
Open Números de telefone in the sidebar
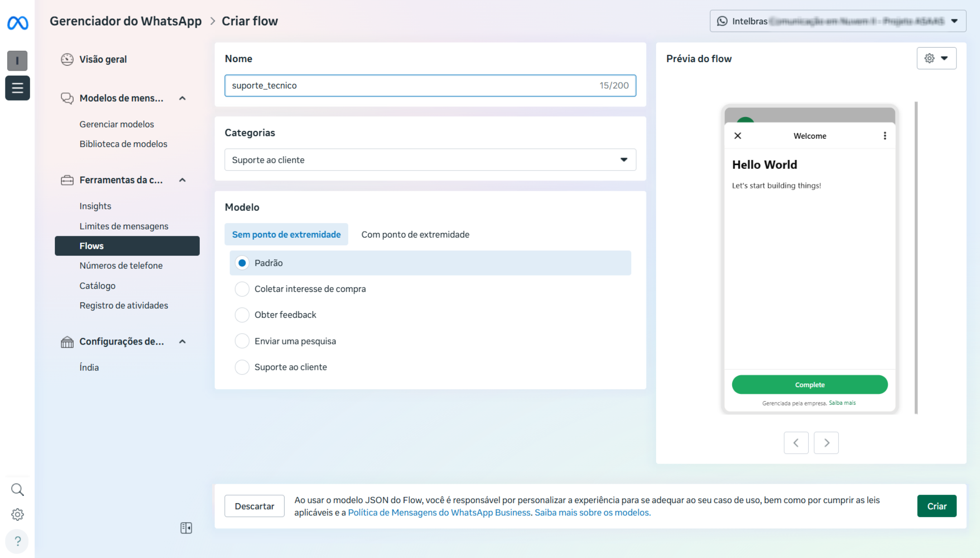click(121, 266)
